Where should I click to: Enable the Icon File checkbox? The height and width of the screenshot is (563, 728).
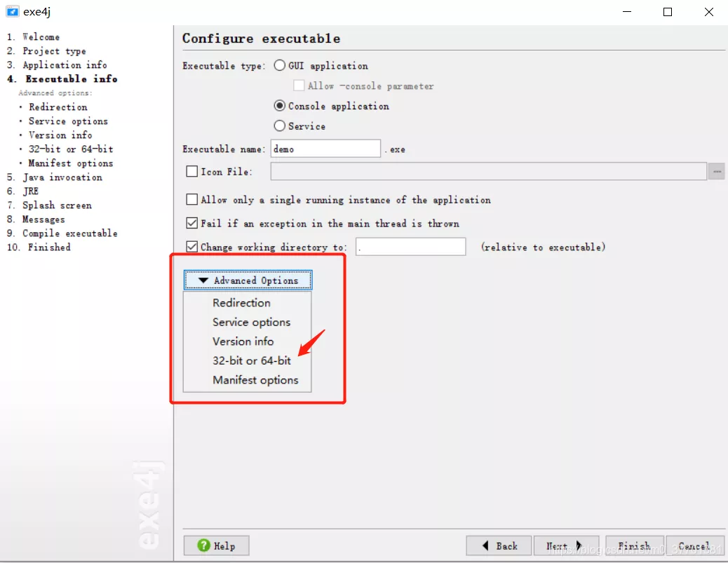pos(191,172)
